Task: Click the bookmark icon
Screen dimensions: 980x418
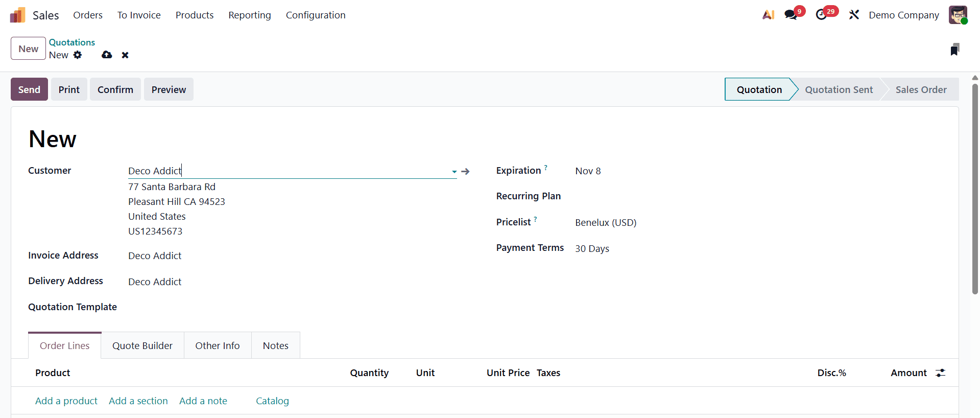Action: tap(954, 50)
